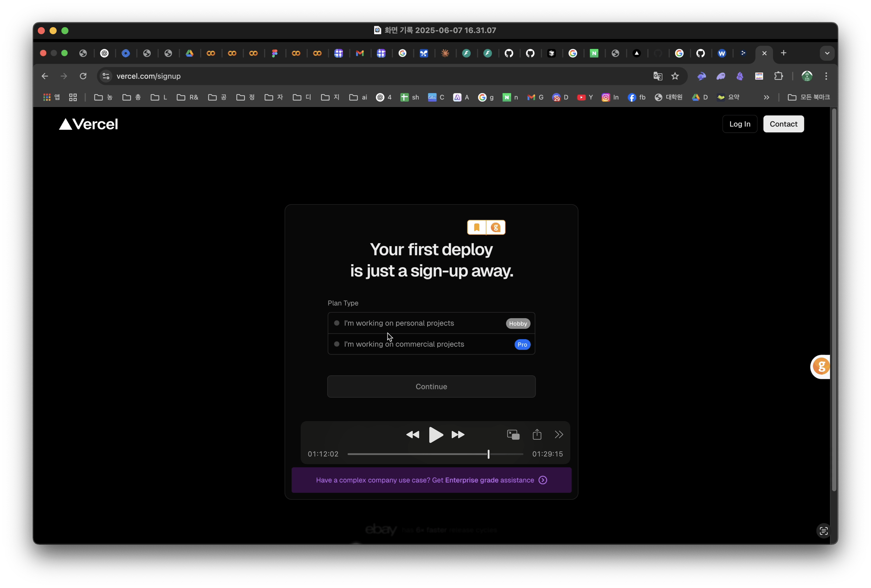Click the tab groups grid icon
Image resolution: width=871 pixels, height=588 pixels.
73,97
